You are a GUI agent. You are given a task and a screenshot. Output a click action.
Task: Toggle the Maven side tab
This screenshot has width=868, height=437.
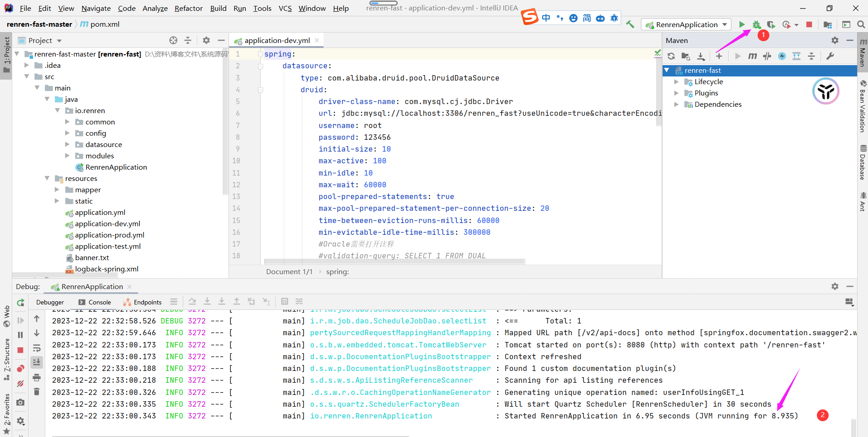click(863, 53)
